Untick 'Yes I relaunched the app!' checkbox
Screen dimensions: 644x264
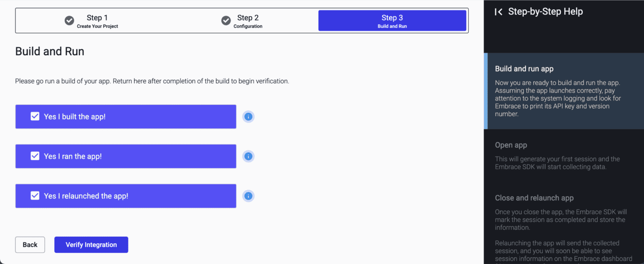pyautogui.click(x=35, y=196)
